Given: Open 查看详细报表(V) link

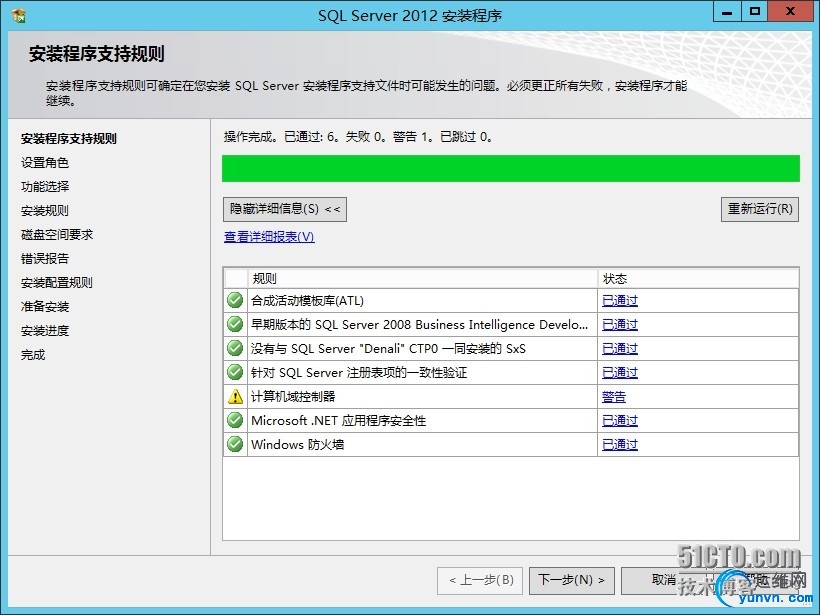Looking at the screenshot, I should point(269,236).
